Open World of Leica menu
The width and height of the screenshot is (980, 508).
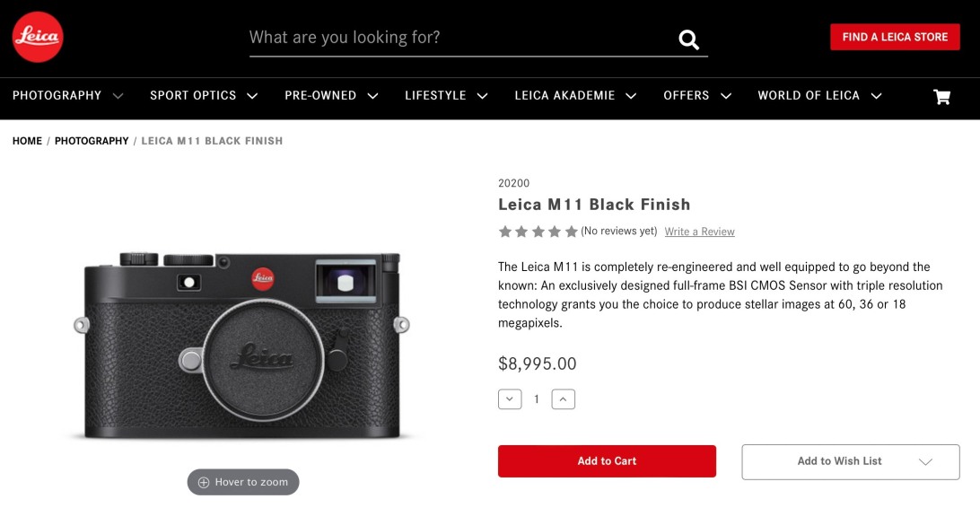(x=819, y=96)
